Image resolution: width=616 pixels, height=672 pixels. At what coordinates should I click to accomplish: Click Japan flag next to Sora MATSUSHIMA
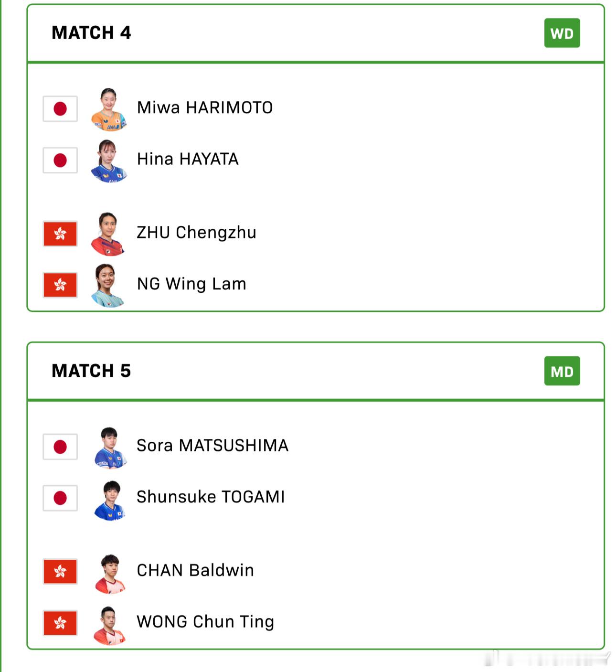pyautogui.click(x=60, y=447)
